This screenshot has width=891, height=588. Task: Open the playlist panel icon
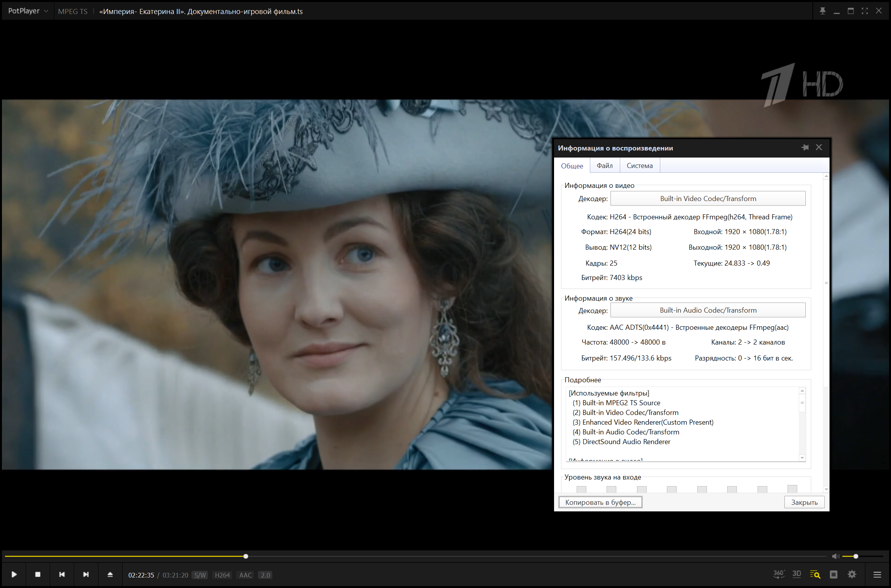[x=833, y=574]
